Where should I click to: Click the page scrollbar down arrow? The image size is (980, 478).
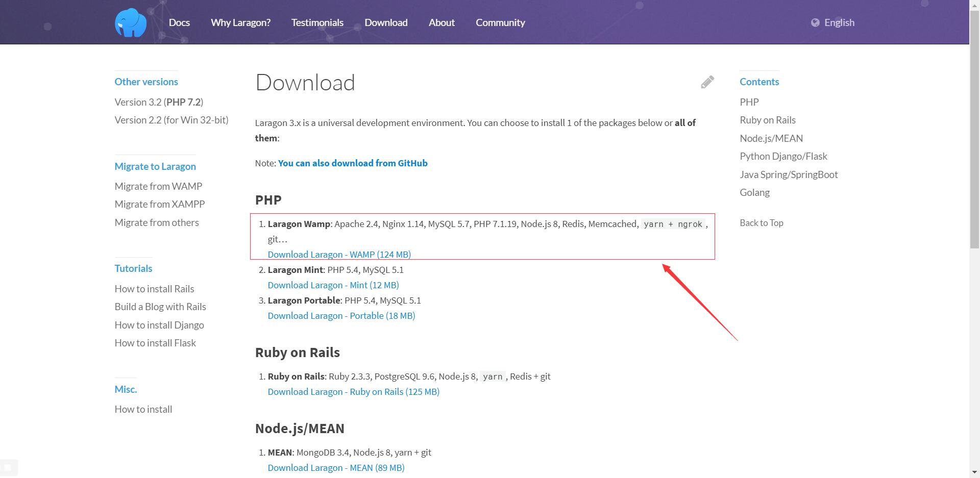(974, 473)
